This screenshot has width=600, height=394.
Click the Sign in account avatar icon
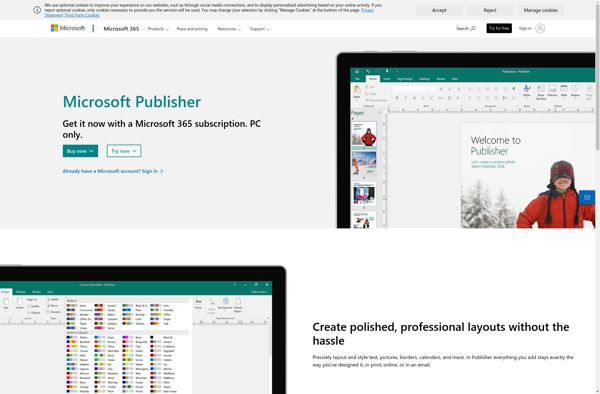[540, 28]
